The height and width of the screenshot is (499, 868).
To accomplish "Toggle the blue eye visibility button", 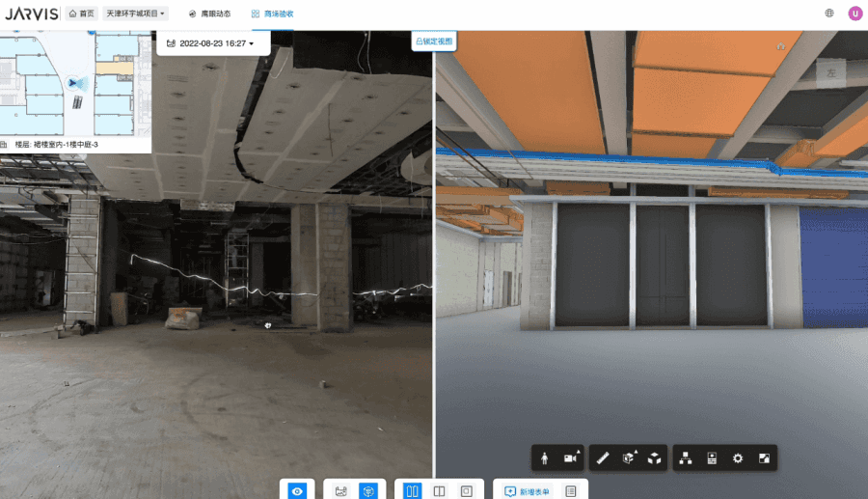I will coord(298,491).
